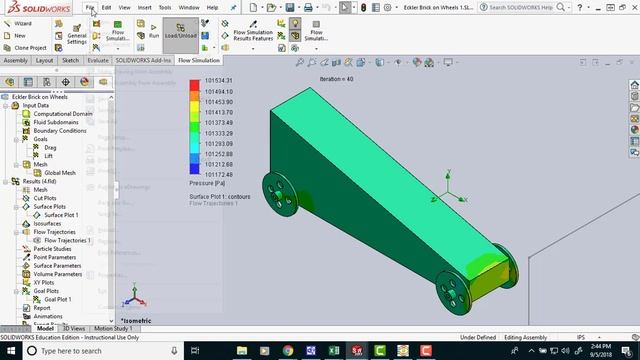Click the green band of pressure legend
The width and height of the screenshot is (640, 360).
195,127
